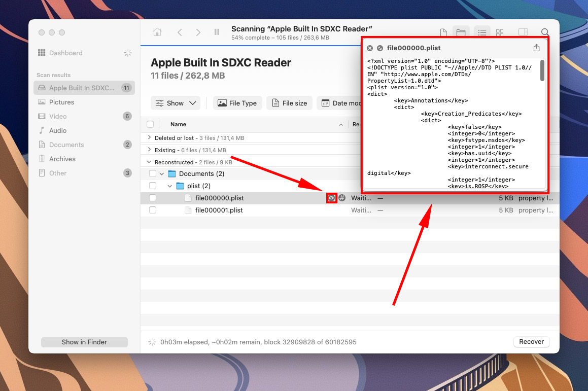Click the Recover button
This screenshot has height=391, width=588.
[x=531, y=342]
